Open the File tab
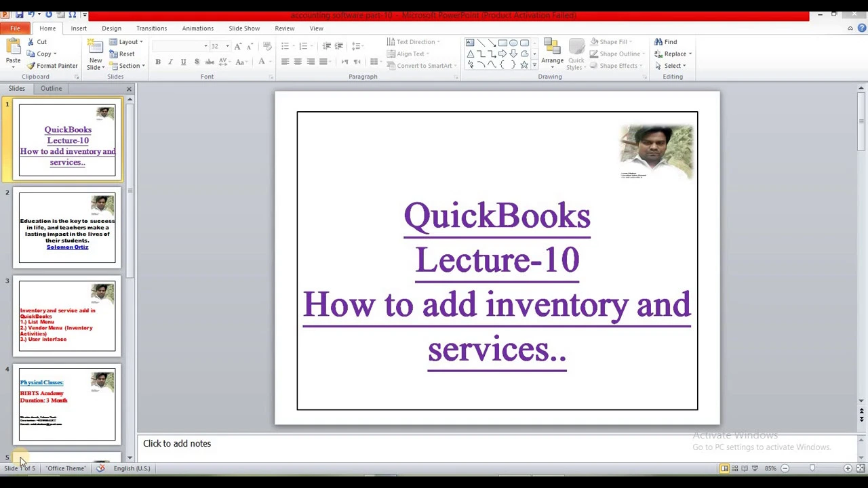 [x=15, y=28]
